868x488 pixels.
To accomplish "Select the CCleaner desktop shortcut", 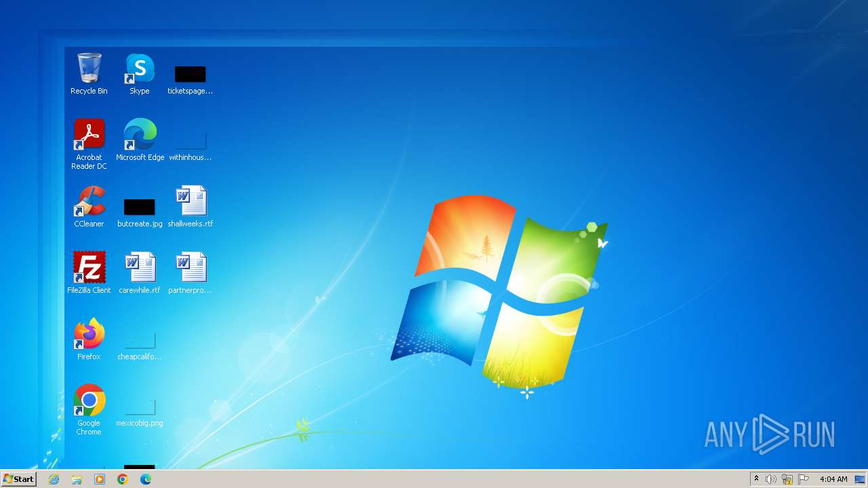I will pos(89,207).
